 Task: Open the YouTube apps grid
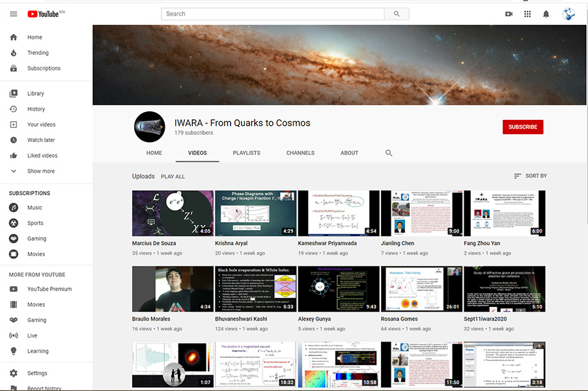point(527,14)
